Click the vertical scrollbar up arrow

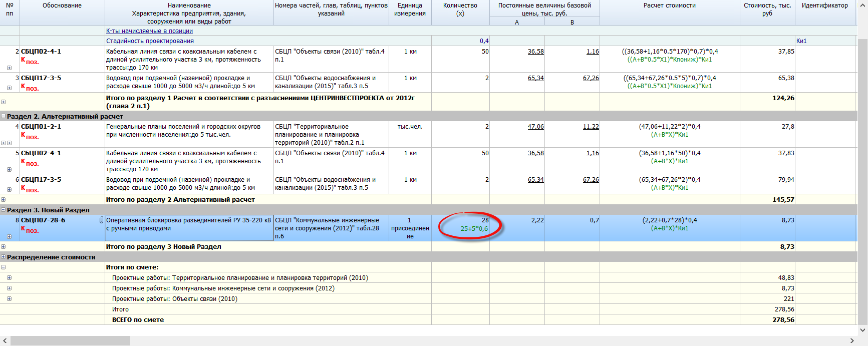[x=862, y=4]
